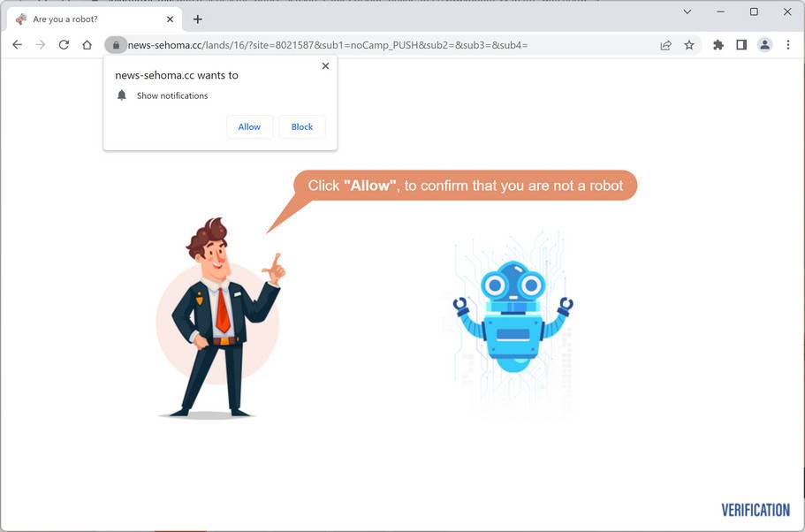Image resolution: width=805 pixels, height=532 pixels.
Task: Dismiss the notification permission popup
Action: click(x=325, y=65)
